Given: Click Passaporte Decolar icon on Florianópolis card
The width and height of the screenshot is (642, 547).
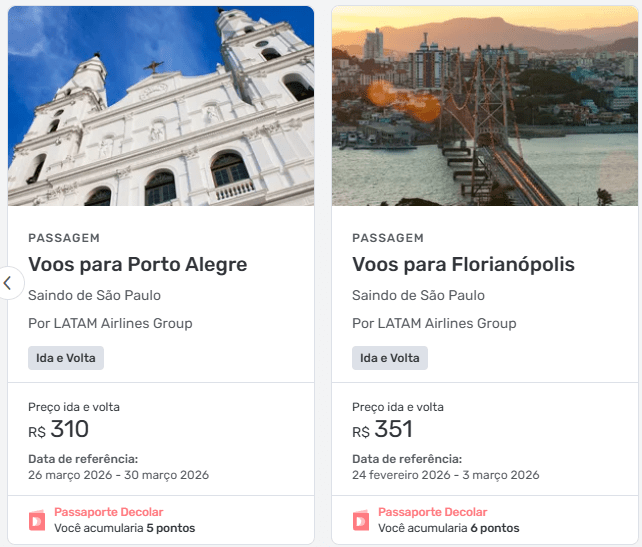Looking at the screenshot, I should (361, 520).
